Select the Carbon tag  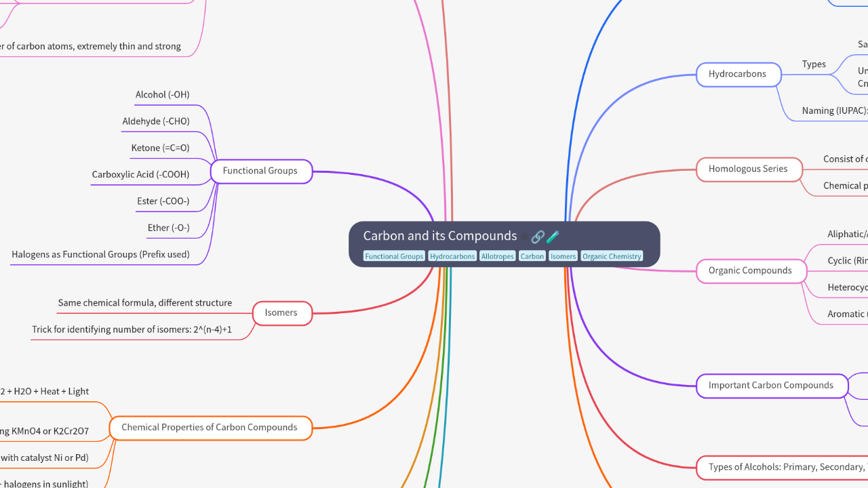(x=532, y=256)
